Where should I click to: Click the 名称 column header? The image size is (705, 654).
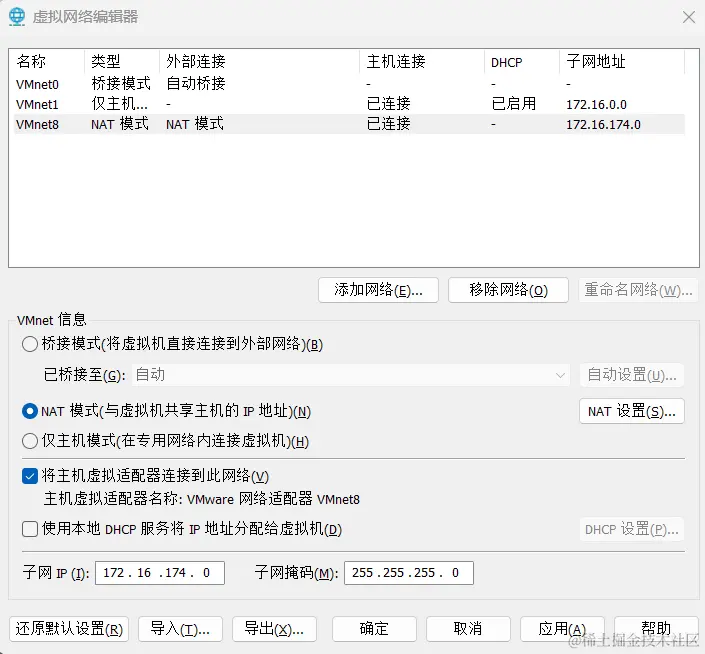[49, 62]
